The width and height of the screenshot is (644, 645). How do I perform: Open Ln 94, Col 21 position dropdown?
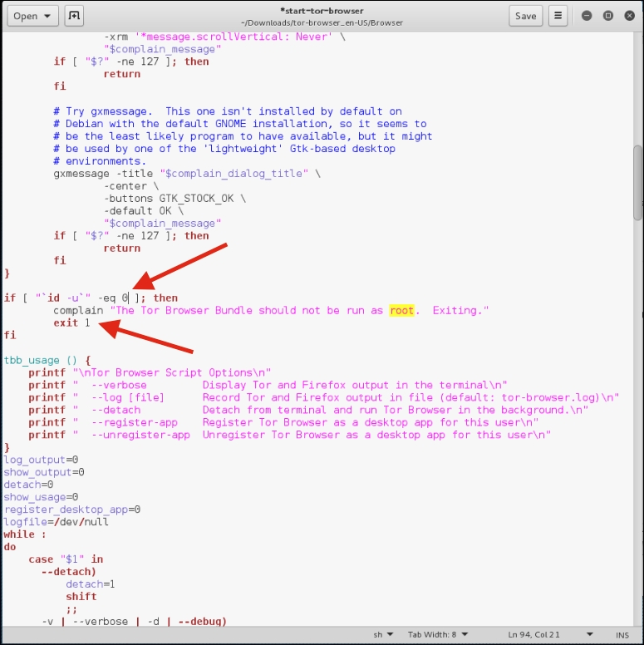pos(550,635)
